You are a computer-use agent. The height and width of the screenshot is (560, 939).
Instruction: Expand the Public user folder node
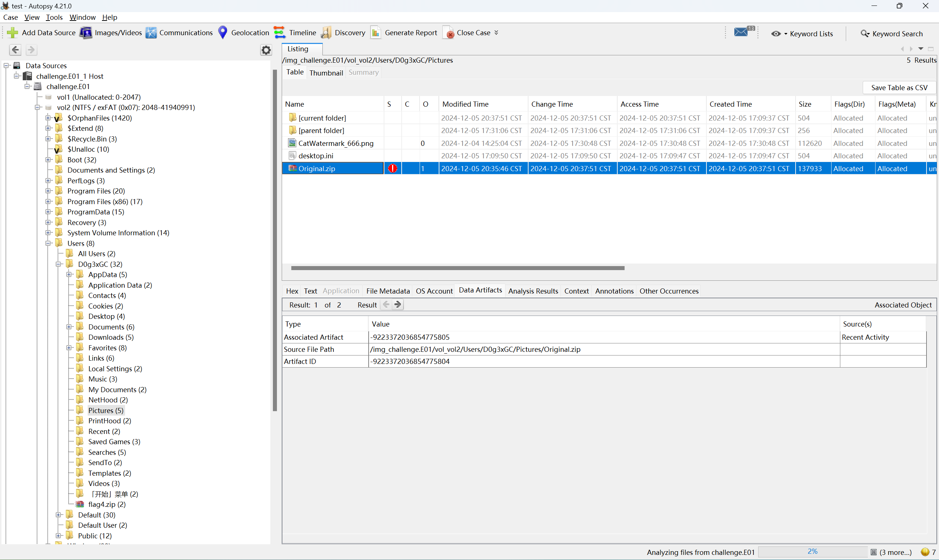[x=59, y=536]
